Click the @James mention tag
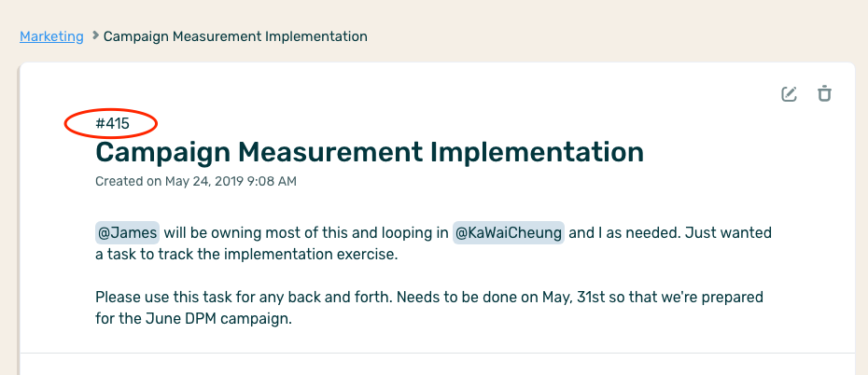The image size is (868, 375). pyautogui.click(x=128, y=232)
